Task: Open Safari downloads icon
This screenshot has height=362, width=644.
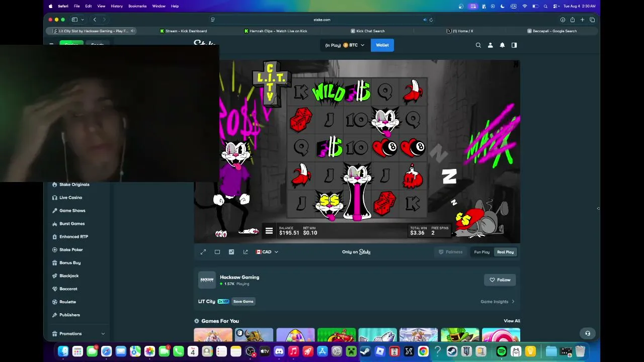Action: click(x=562, y=20)
